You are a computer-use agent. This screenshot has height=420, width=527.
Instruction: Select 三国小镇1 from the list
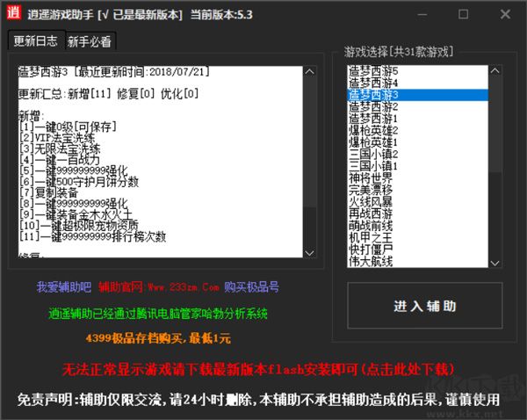pyautogui.click(x=372, y=165)
